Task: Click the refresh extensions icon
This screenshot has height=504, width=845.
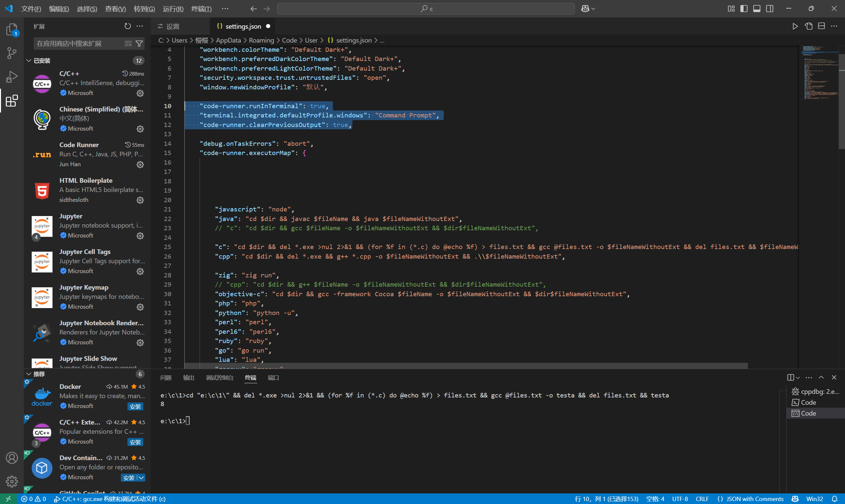Action: (127, 26)
